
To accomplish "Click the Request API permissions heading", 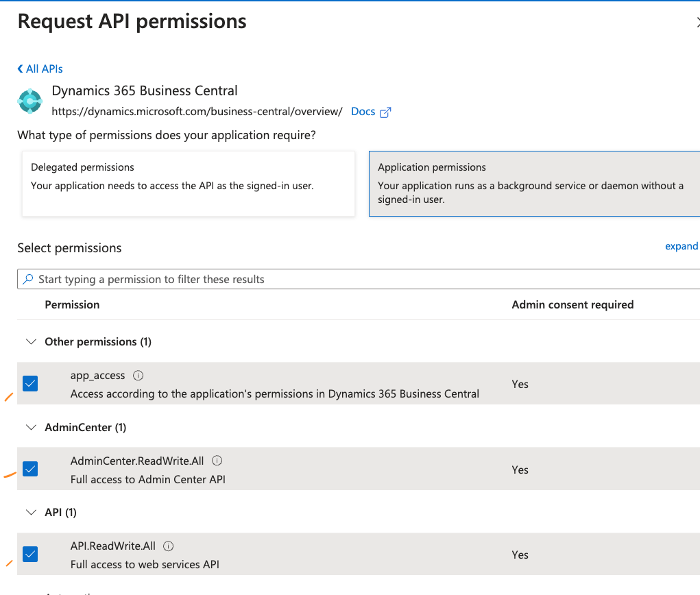I will (132, 21).
